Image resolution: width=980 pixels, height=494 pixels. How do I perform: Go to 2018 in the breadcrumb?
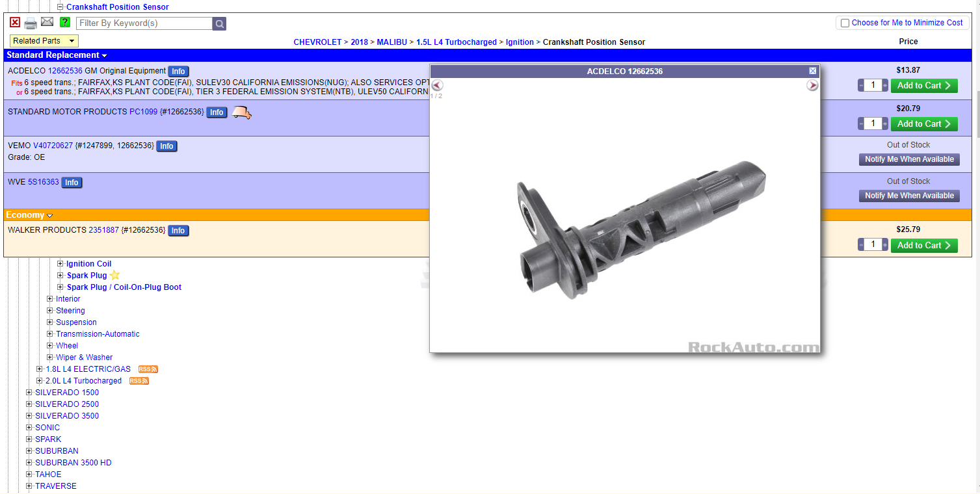coord(359,42)
